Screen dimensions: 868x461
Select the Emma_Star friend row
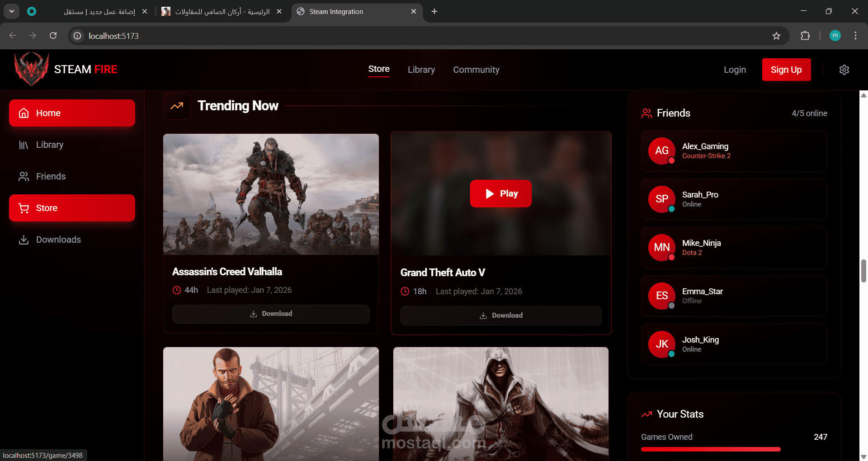(734, 296)
